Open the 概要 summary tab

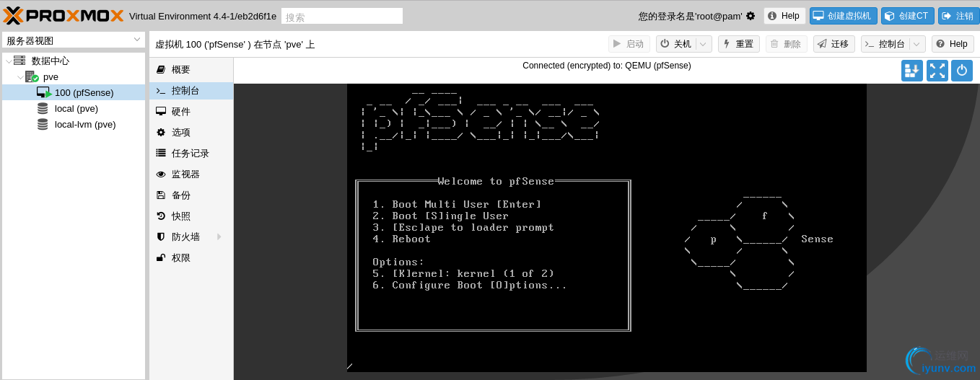point(191,70)
